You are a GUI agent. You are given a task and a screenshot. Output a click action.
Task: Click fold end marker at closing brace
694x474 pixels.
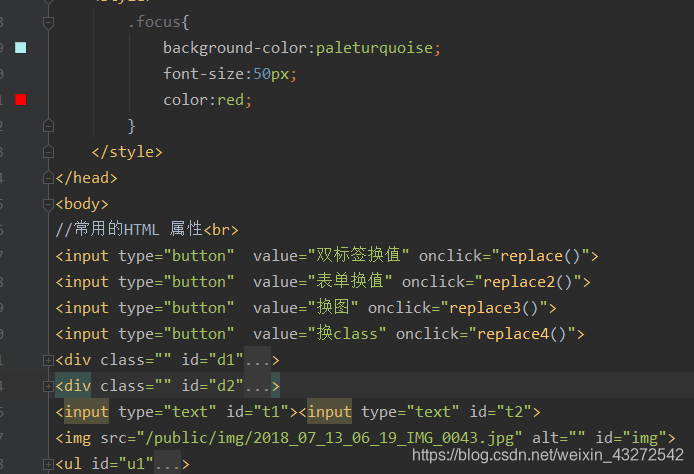tap(48, 126)
